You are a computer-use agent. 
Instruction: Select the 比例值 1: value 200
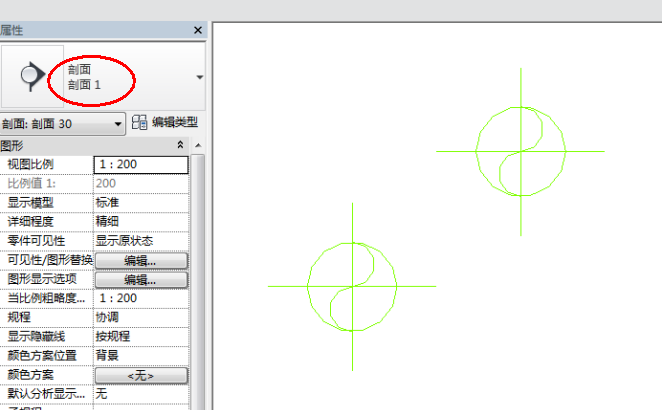tap(141, 184)
